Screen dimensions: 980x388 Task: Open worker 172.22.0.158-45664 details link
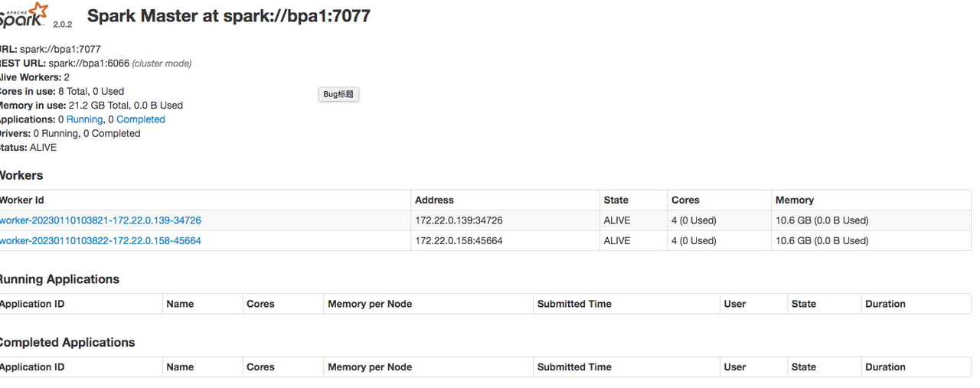[x=100, y=240]
